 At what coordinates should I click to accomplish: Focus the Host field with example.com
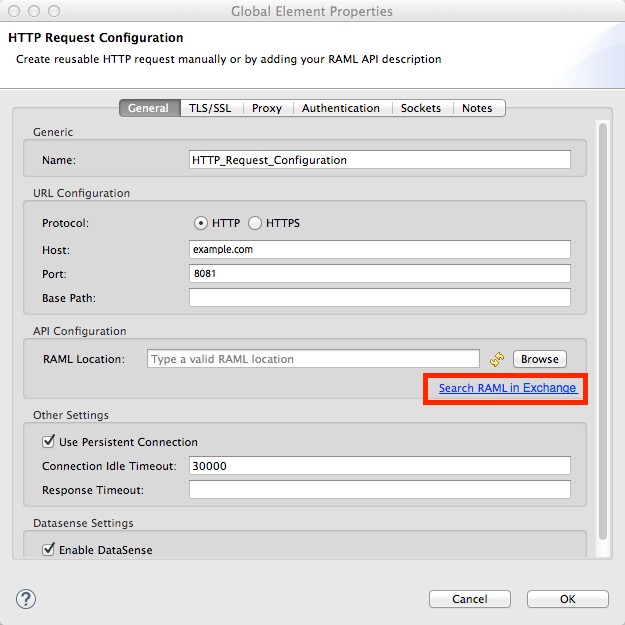[x=379, y=249]
